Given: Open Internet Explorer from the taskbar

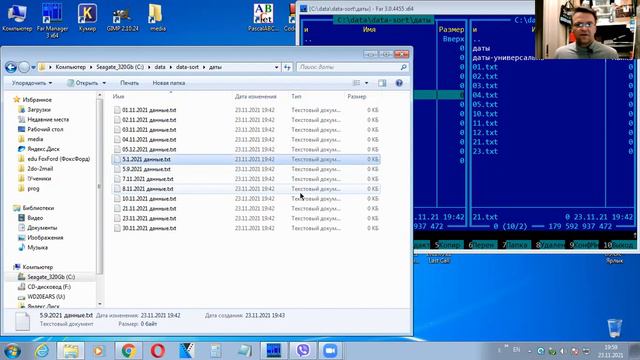Looking at the screenshot, I should tap(42, 351).
